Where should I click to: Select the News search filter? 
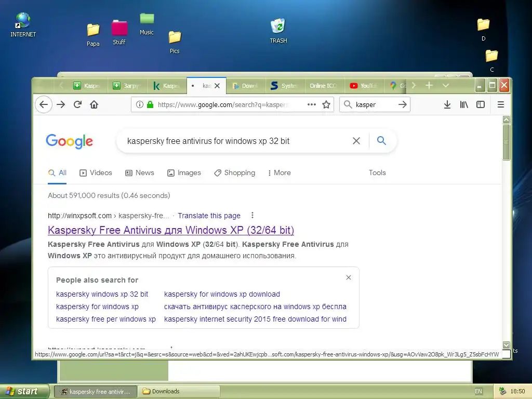point(140,172)
